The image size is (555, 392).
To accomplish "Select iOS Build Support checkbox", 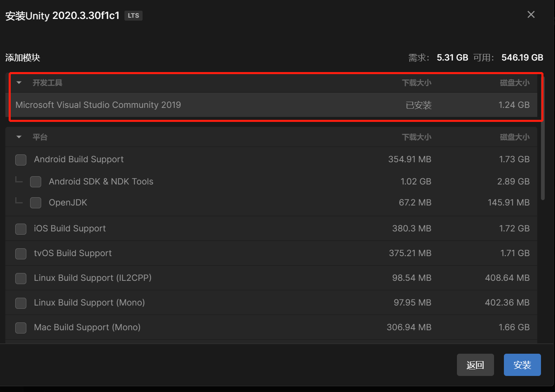I will [x=21, y=229].
